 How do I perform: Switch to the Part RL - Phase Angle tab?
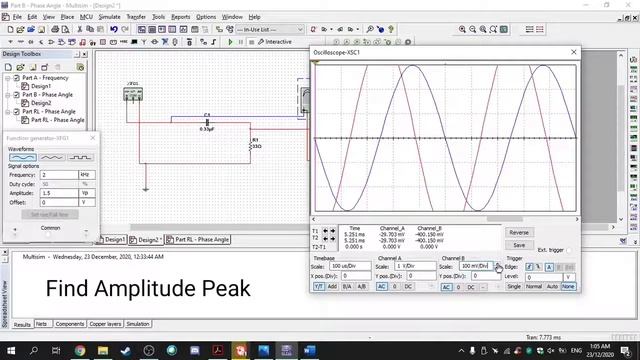(198, 240)
